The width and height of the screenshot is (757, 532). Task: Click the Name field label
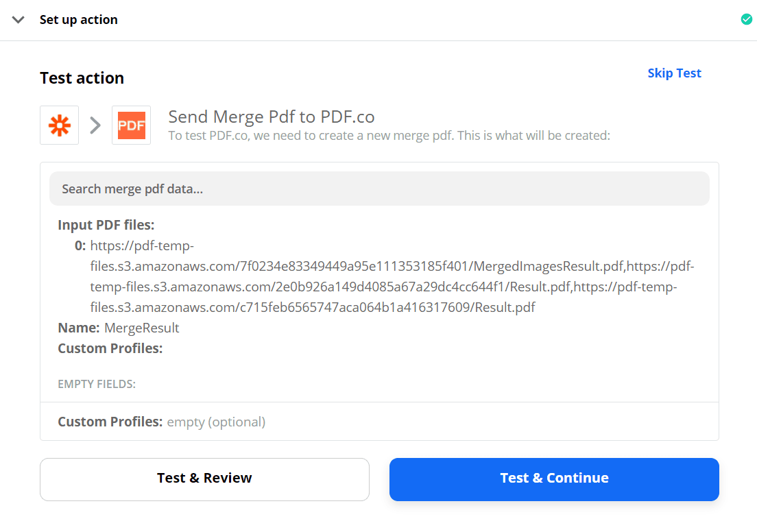78,328
